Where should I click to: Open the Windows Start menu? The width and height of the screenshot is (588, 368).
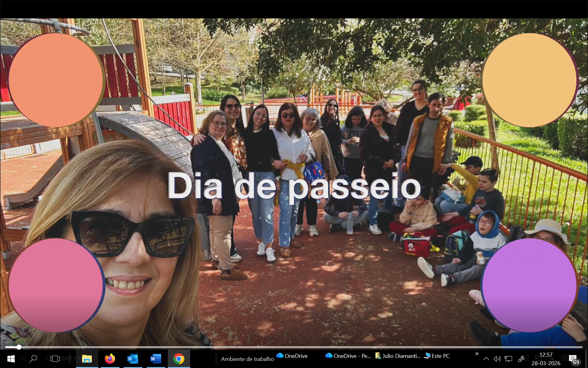pos(11,358)
